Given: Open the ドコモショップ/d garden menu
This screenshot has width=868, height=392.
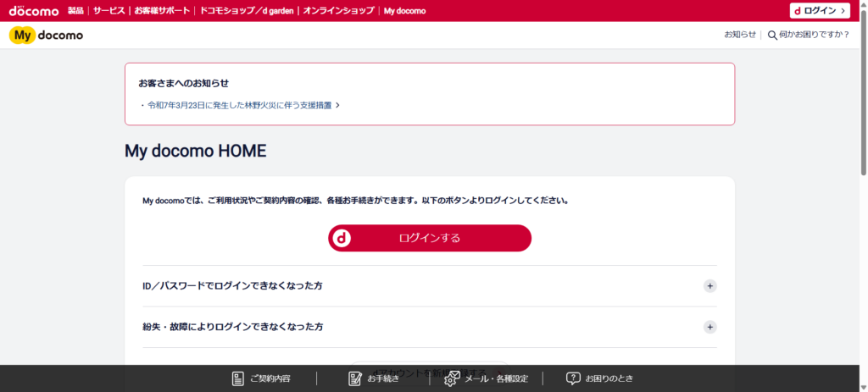Looking at the screenshot, I should coord(247,10).
